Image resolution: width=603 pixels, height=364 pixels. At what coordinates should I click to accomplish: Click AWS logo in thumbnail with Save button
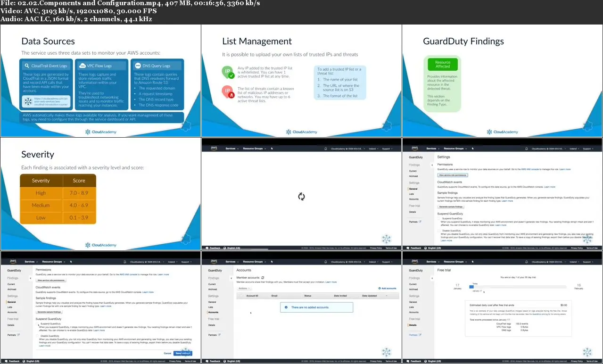pos(13,261)
